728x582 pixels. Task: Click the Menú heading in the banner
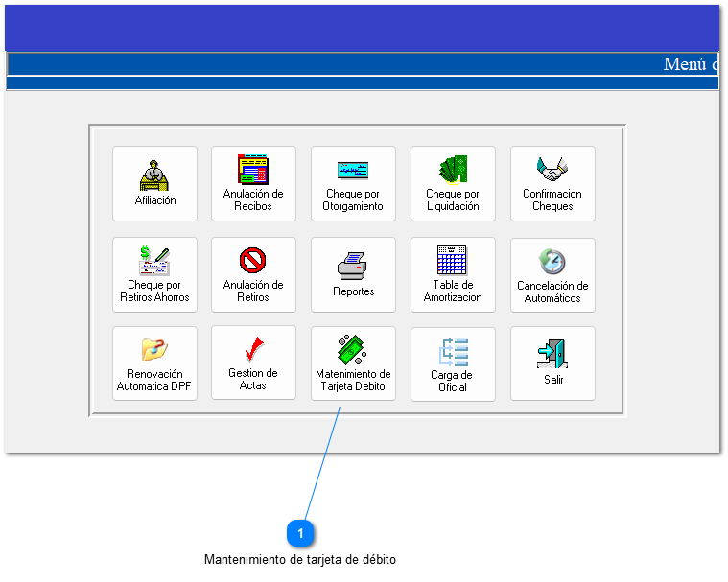689,64
